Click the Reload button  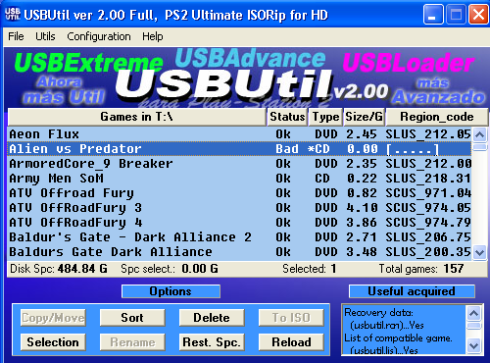pos(291,342)
